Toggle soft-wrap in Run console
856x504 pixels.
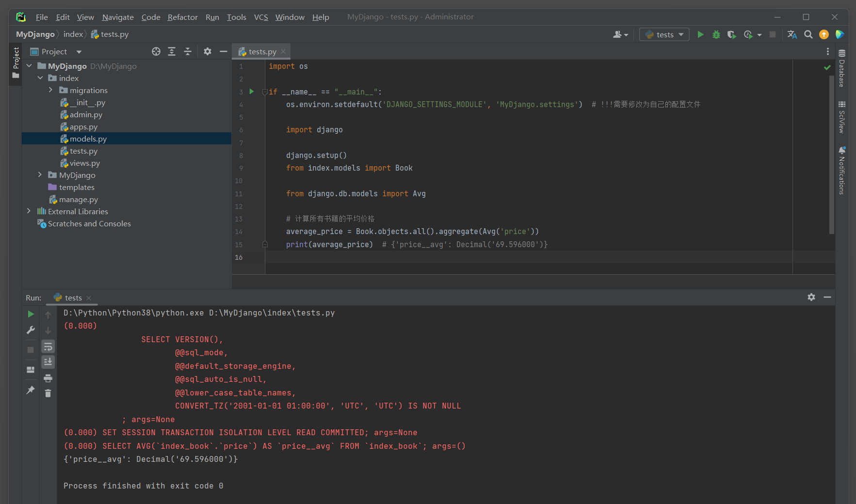48,346
